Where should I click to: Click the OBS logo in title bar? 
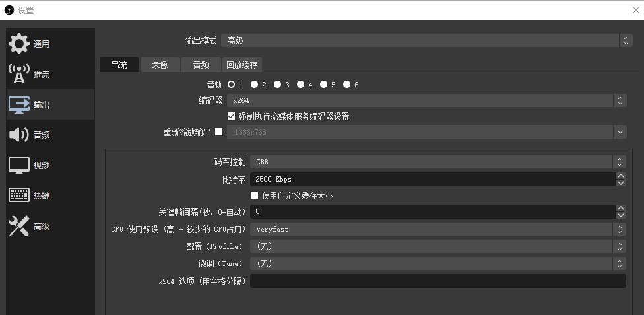(9, 10)
